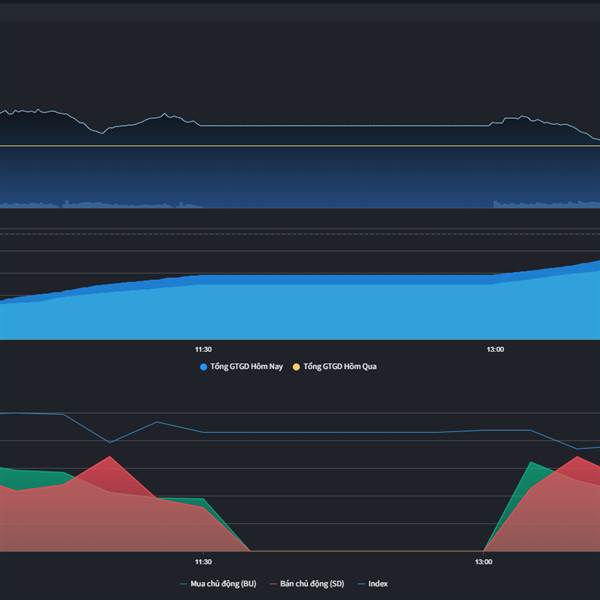This screenshot has height=600, width=600.
Task: Click the red active-selling peak after 13:00
Action: click(577, 457)
